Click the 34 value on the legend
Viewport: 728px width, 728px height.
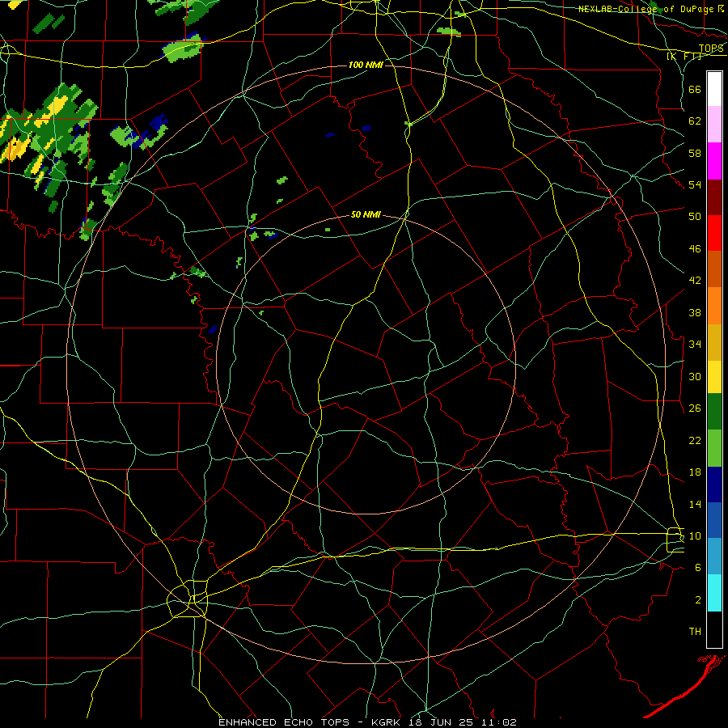pyautogui.click(x=695, y=345)
